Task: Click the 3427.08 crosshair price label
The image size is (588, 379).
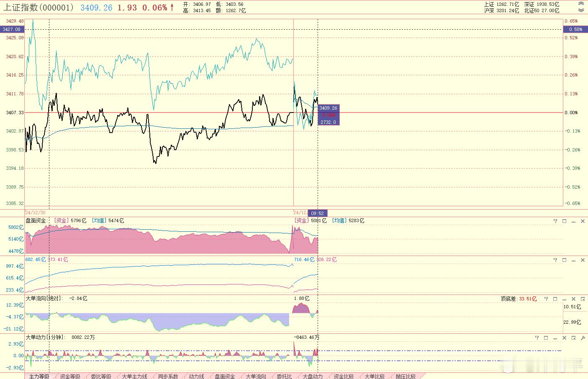Action: 12,29
